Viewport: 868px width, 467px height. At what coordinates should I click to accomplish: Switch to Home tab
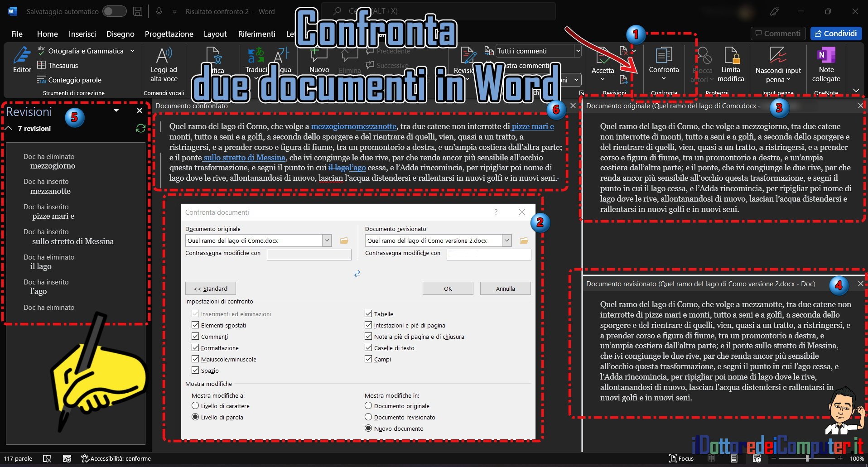48,34
